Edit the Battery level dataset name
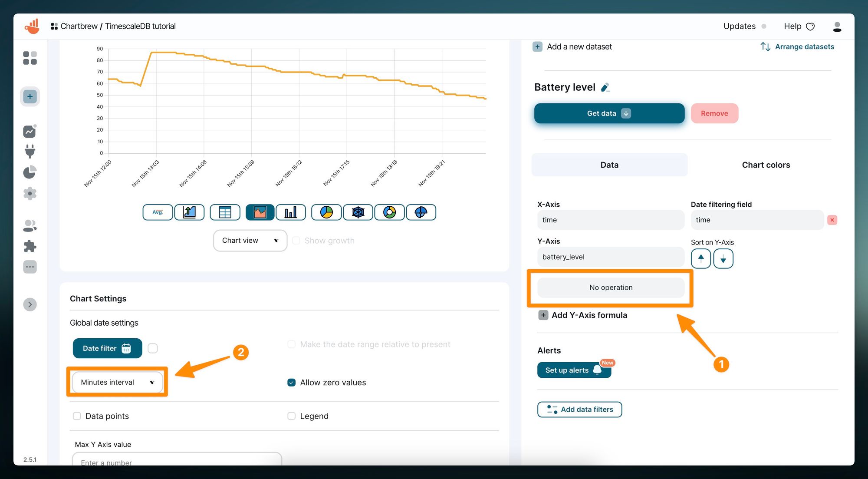The height and width of the screenshot is (479, 868). point(605,87)
